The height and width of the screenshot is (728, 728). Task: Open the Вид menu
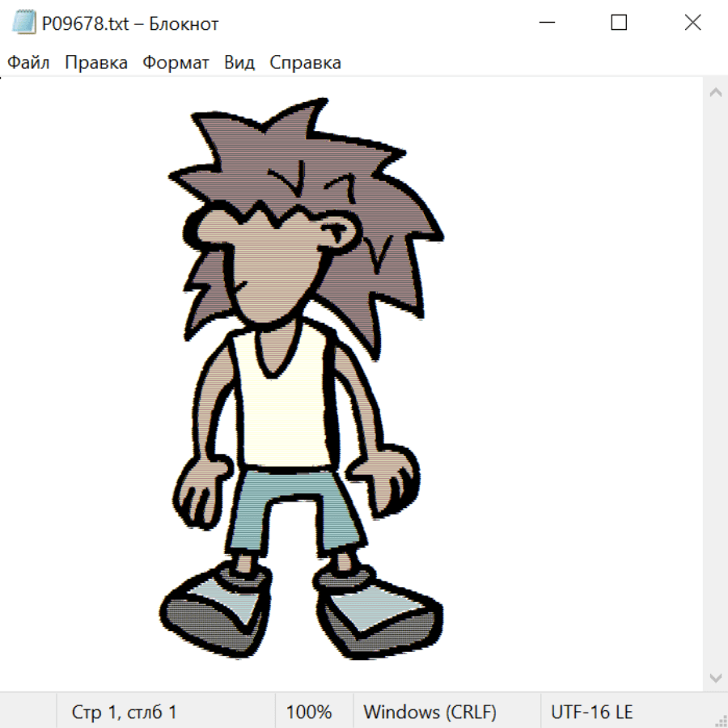(x=239, y=63)
